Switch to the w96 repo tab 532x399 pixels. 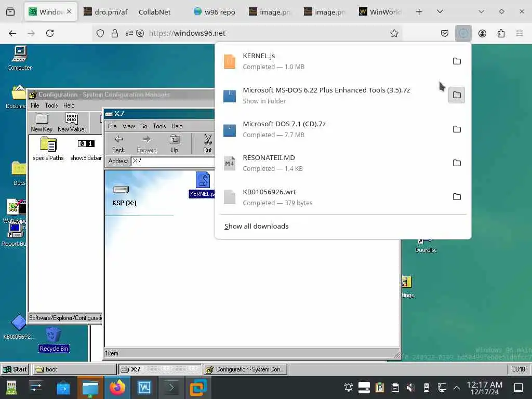pyautogui.click(x=215, y=12)
